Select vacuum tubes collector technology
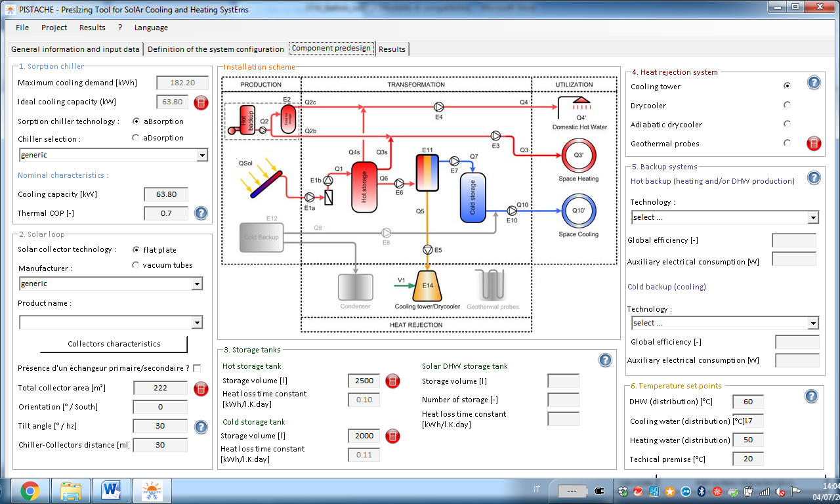 [x=136, y=265]
